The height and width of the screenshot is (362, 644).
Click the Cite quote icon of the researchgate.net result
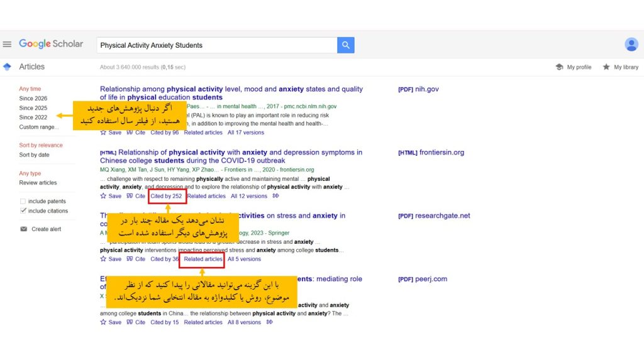(130, 259)
